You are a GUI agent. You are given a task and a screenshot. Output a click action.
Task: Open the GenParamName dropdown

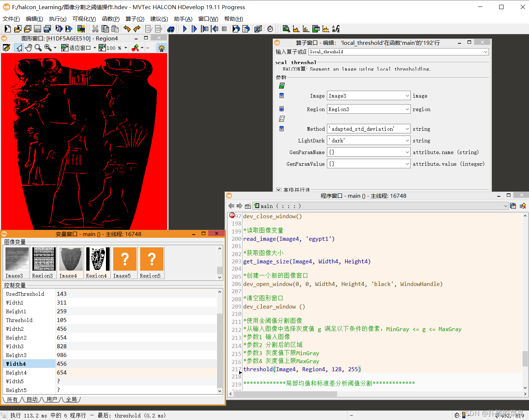(x=369, y=152)
